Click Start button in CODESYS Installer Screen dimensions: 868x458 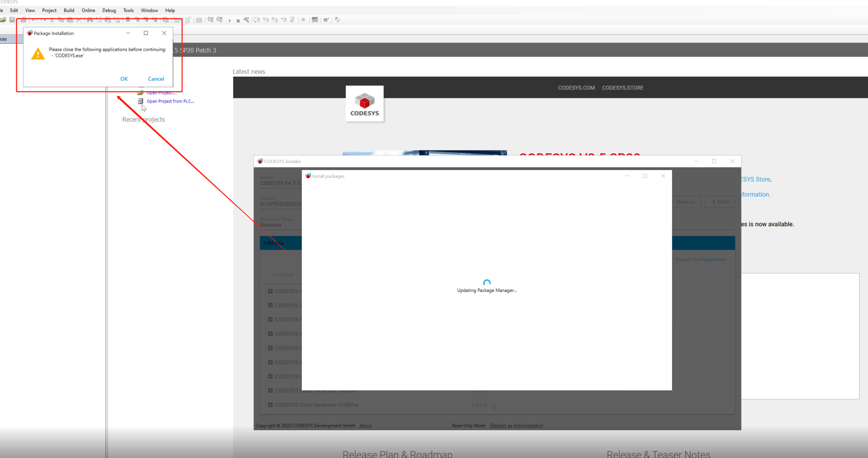720,202
